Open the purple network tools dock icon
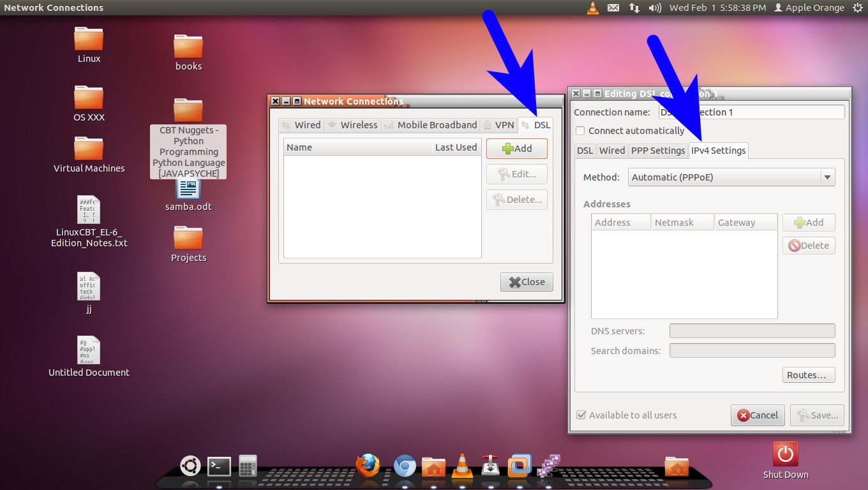 tap(548, 466)
